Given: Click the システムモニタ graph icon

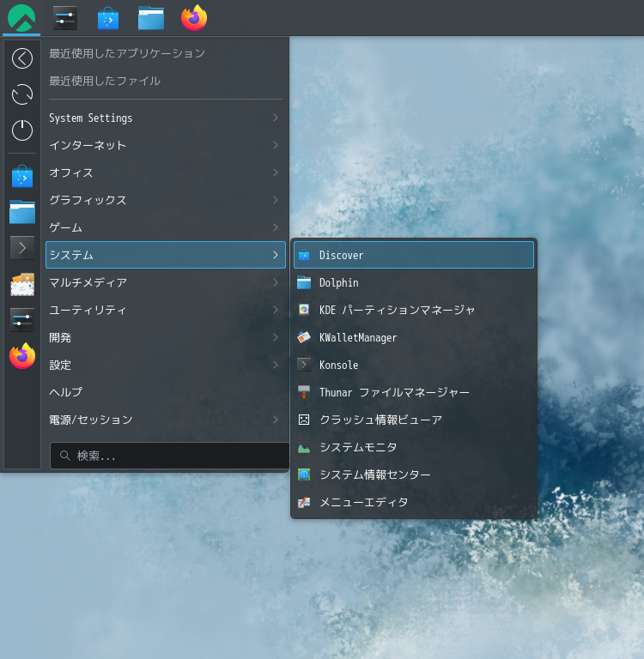Looking at the screenshot, I should tap(304, 448).
